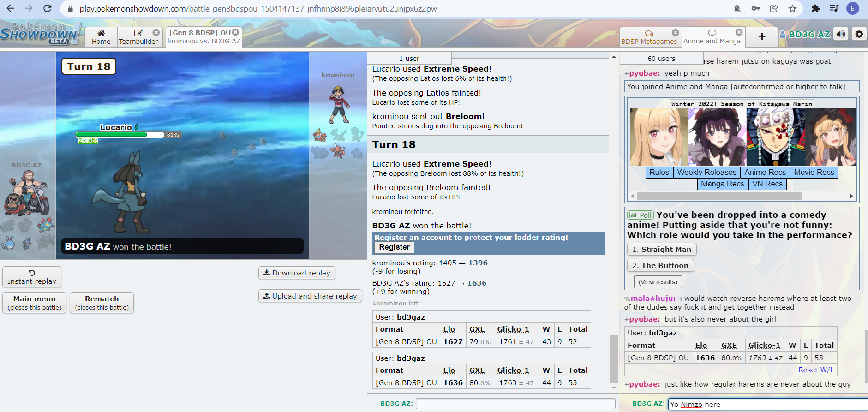
Task: Open the battle room 1 user list
Action: pos(409,58)
